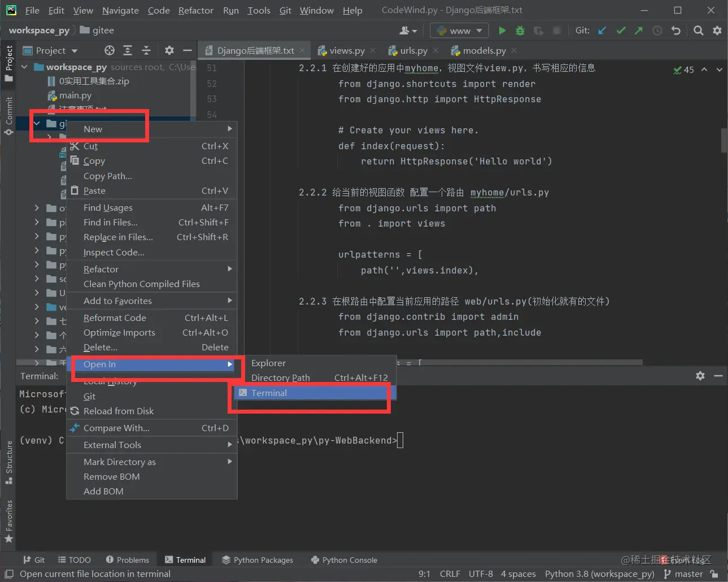Expand Add to Favorites submenu
The height and width of the screenshot is (582, 728).
click(151, 301)
